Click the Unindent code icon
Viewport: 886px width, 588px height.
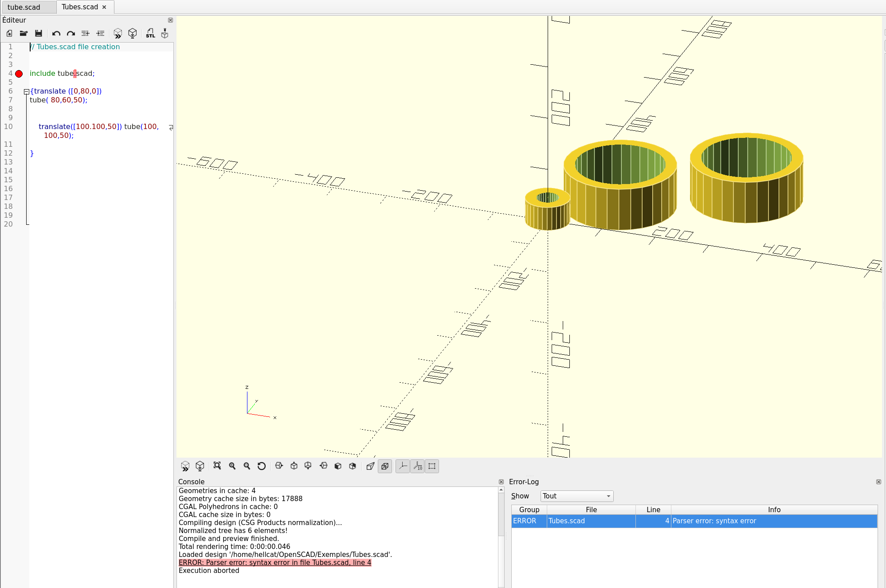click(x=86, y=33)
